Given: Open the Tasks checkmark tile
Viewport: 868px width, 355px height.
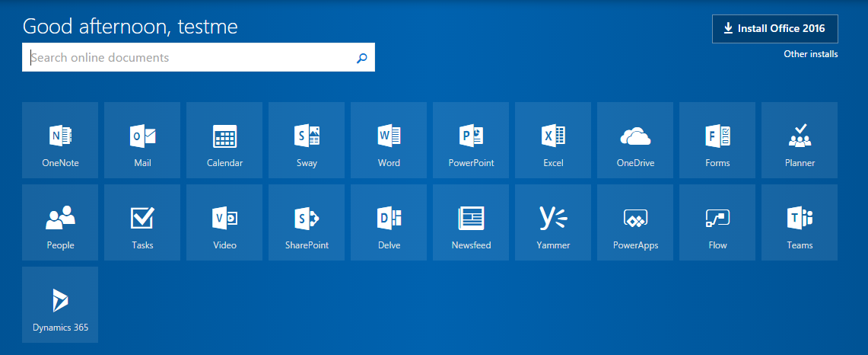Looking at the screenshot, I should (142, 222).
